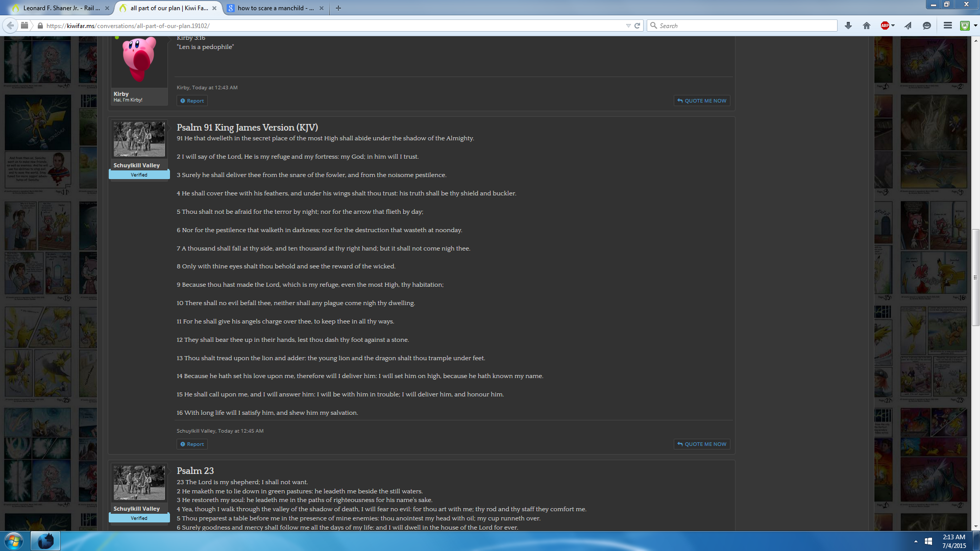The image size is (980, 551).
Task: Click the '"Len is a pedophile"' line
Action: pos(205,47)
